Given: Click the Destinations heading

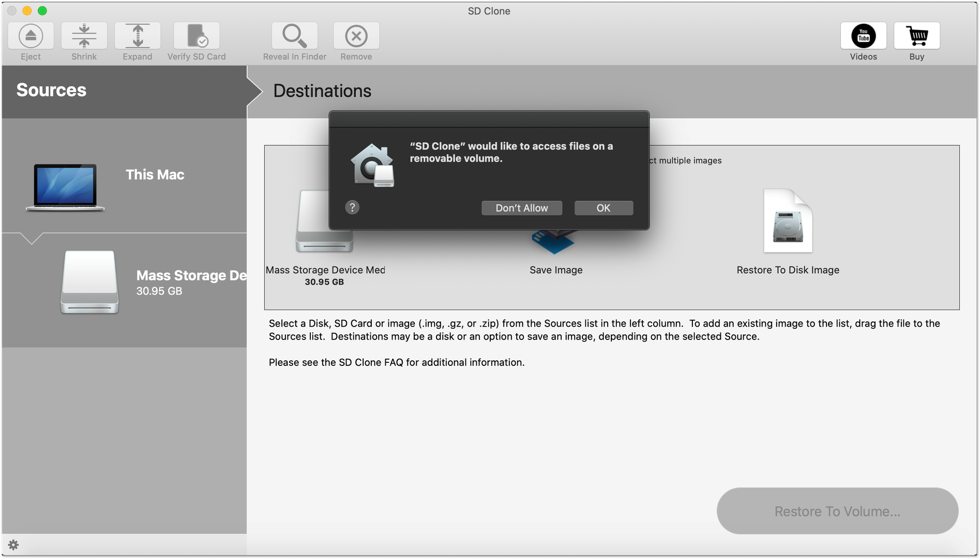Looking at the screenshot, I should coord(322,91).
